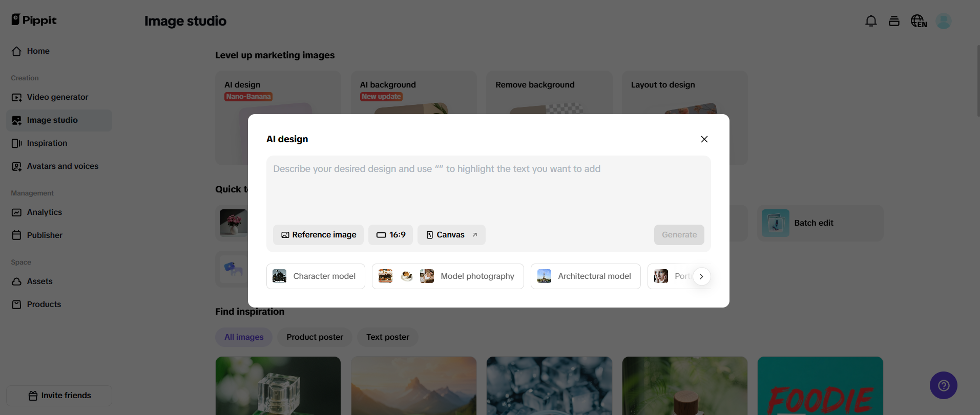The width and height of the screenshot is (980, 415).
Task: Click the Pippit logo
Action: [34, 20]
